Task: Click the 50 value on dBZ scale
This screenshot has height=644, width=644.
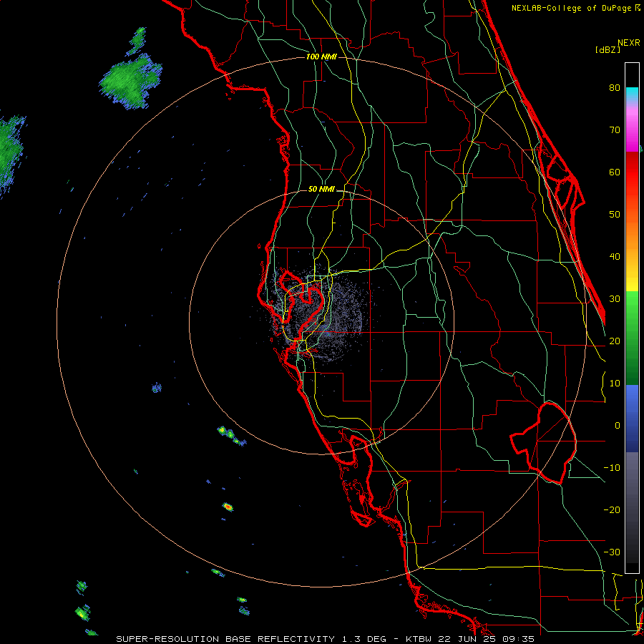Action: coord(615,215)
